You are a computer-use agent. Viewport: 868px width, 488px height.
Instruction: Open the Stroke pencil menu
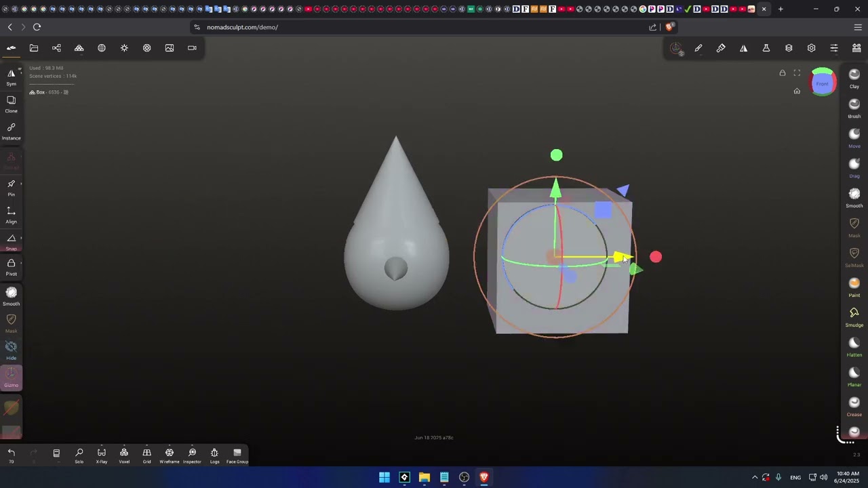[698, 48]
